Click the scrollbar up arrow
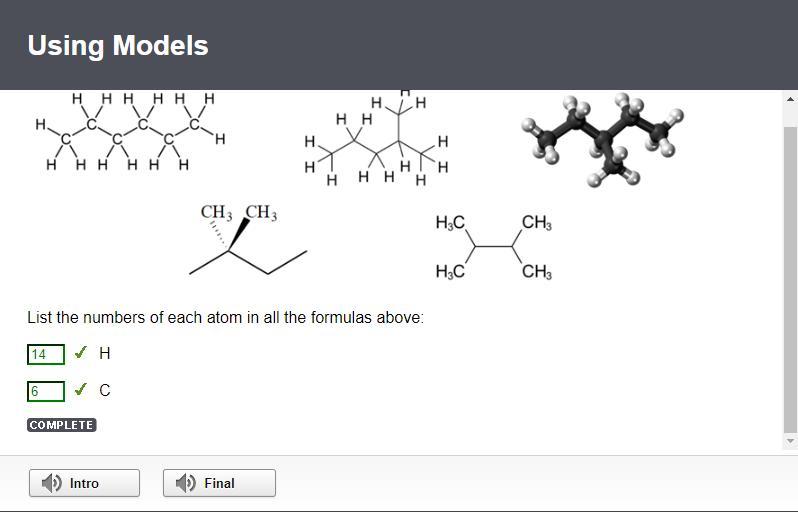Viewport: 798px width, 512px height. pos(790,99)
